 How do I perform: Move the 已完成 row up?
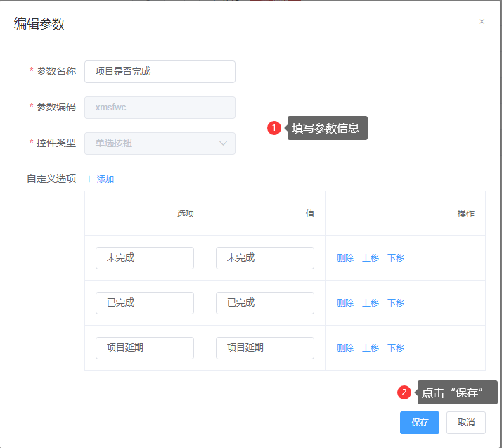(x=371, y=303)
